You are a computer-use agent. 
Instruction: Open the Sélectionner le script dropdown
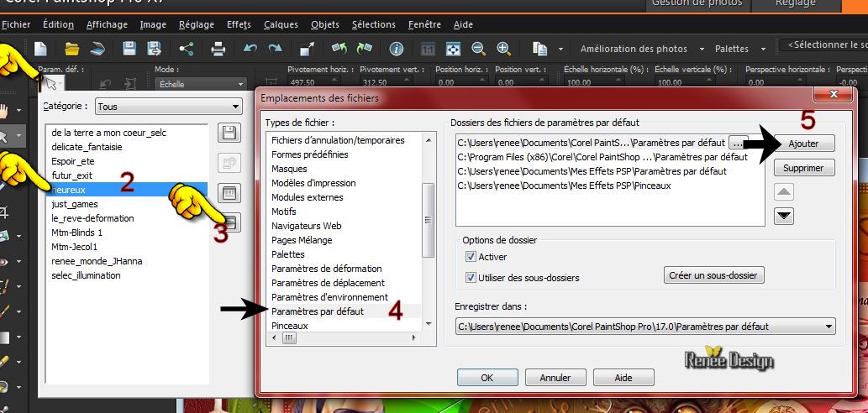coord(823,44)
